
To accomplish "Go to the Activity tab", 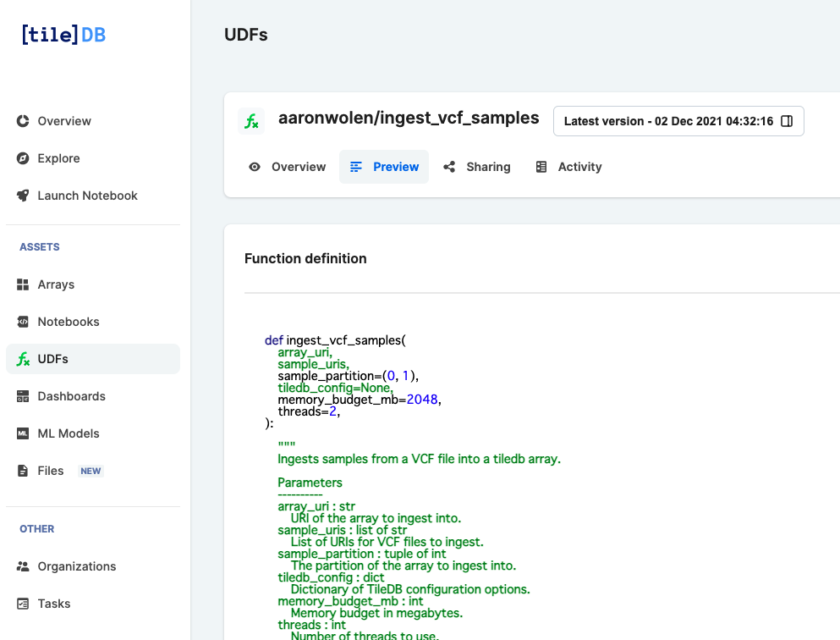I will (x=568, y=167).
